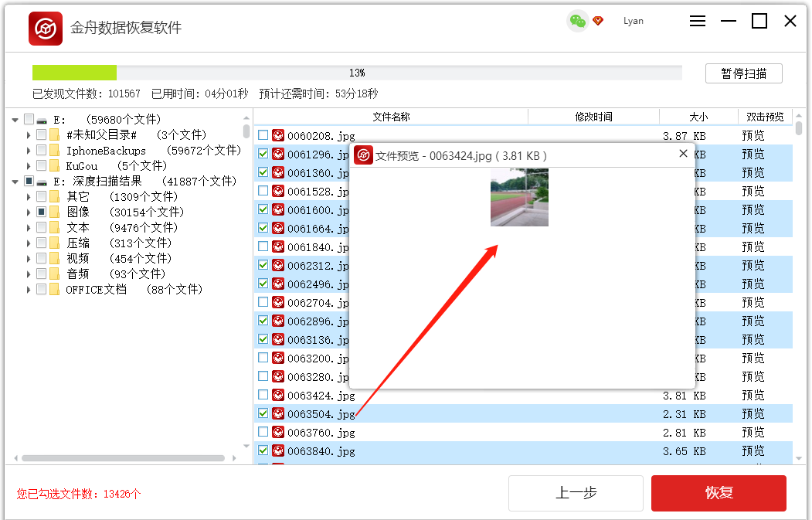Expand the 视频 folder

point(29,258)
